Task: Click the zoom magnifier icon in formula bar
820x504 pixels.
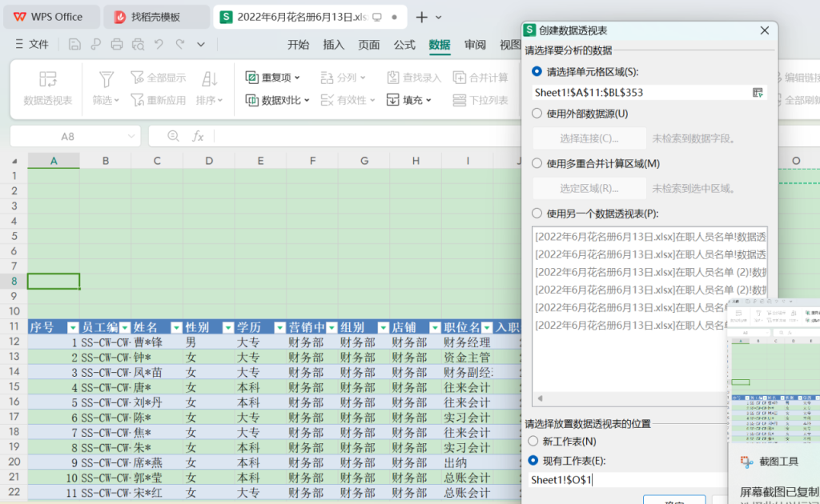Action: (173, 137)
